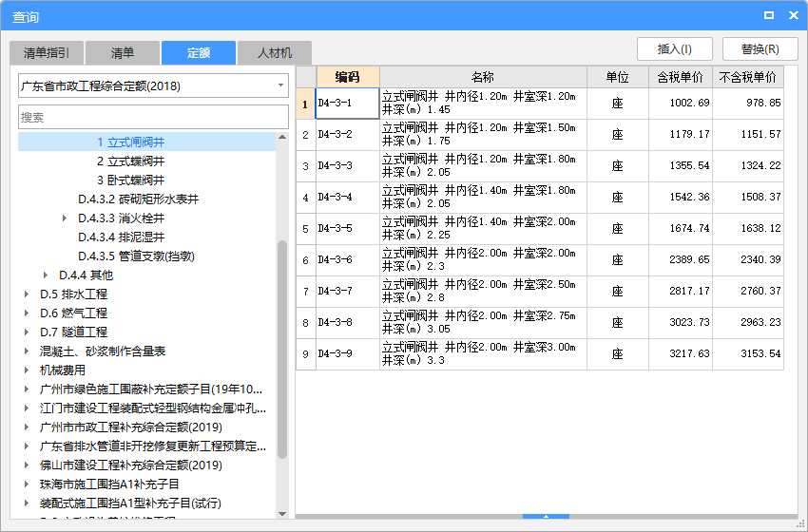Click name cell with 井深(m) 2.25

point(483,229)
